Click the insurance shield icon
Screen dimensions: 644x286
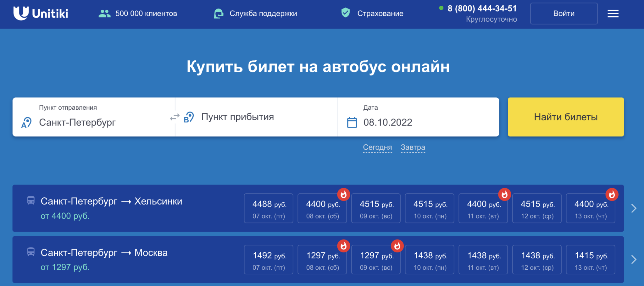[x=346, y=13]
